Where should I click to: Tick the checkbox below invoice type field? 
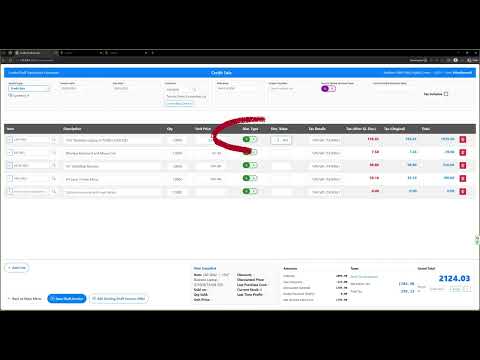tap(10, 95)
